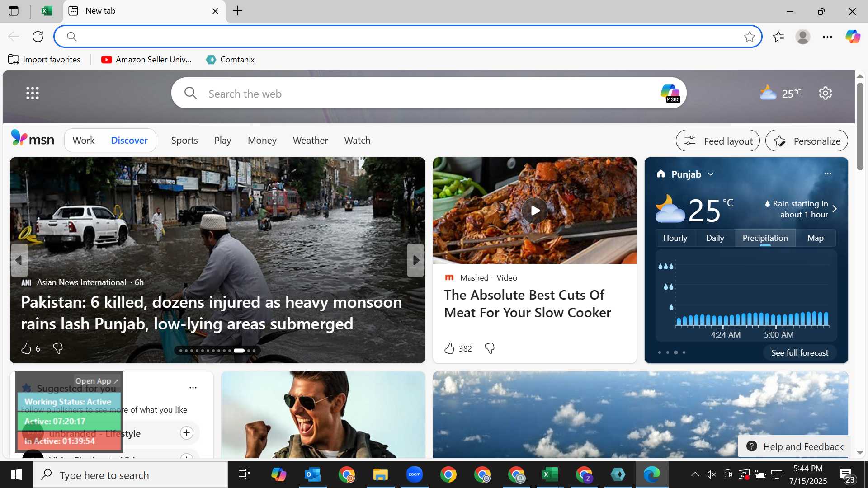Screen dimensions: 868x488
Task: Click the browser Refresh button
Action: click(x=38, y=37)
